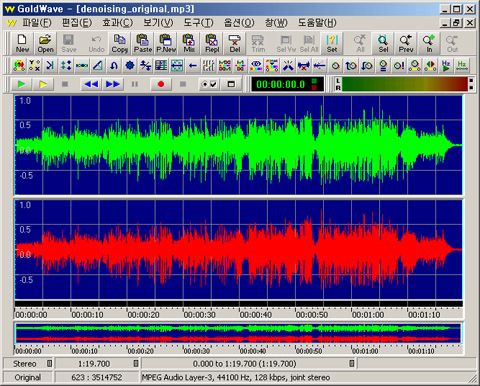Click the triangular ramp effect icon
Viewport: 480px width, 386px height.
pyautogui.click(x=98, y=66)
